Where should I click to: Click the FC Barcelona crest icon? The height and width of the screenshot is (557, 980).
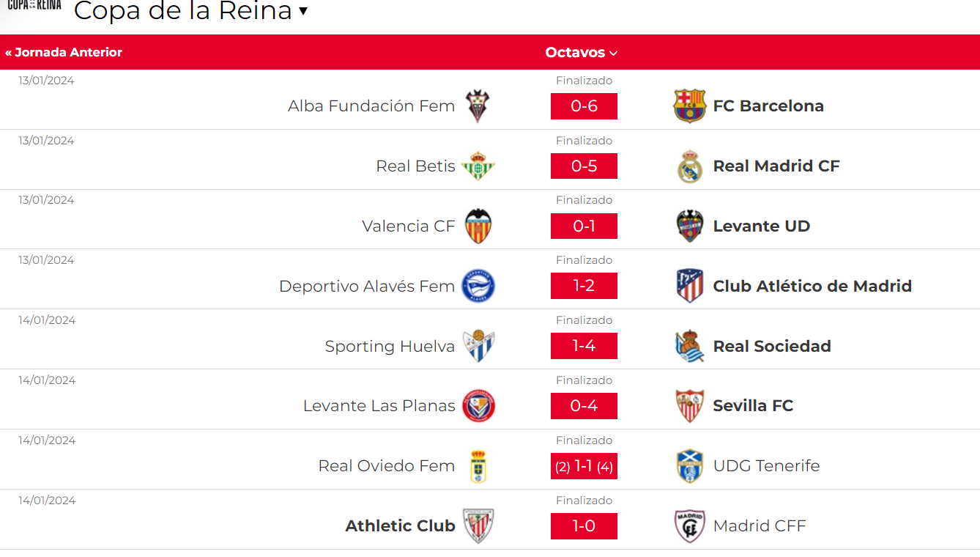(x=689, y=106)
